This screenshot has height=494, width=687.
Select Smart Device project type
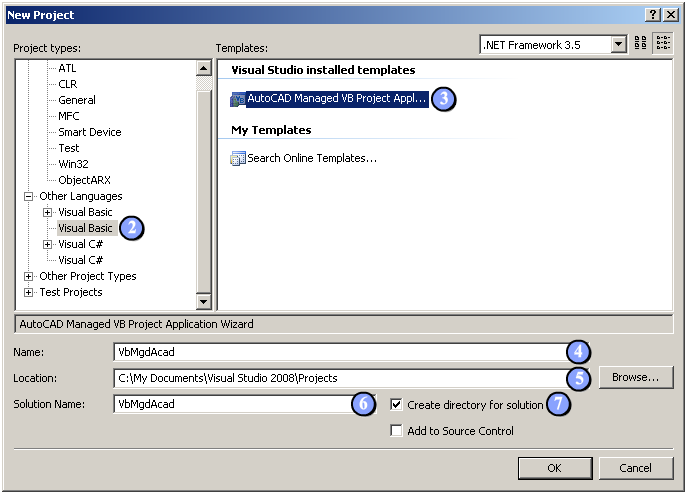90,132
